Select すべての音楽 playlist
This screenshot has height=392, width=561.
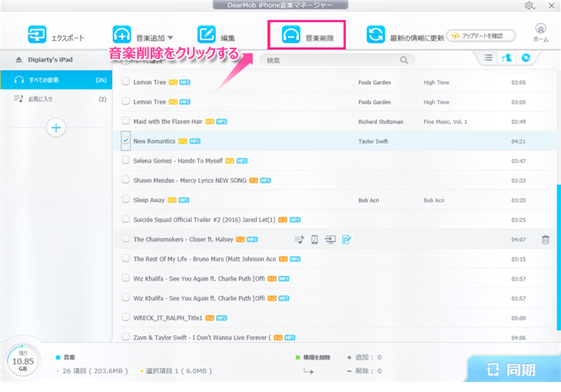56,80
